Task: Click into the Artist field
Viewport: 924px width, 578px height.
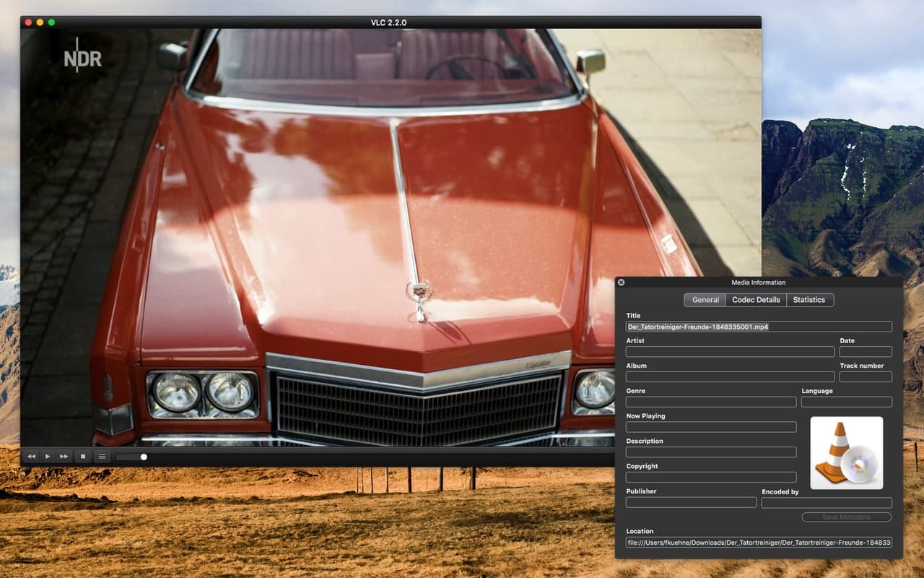Action: point(729,352)
